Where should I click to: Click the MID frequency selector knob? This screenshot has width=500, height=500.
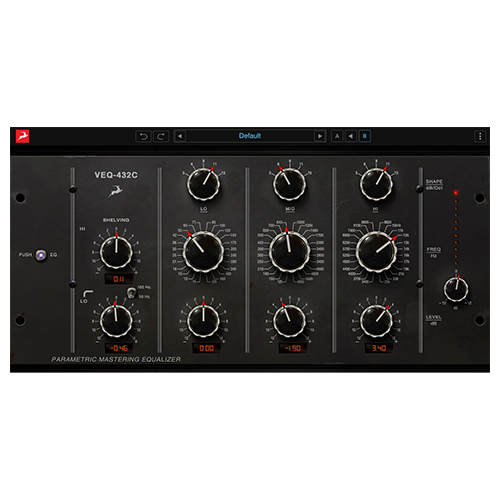pos(289,252)
